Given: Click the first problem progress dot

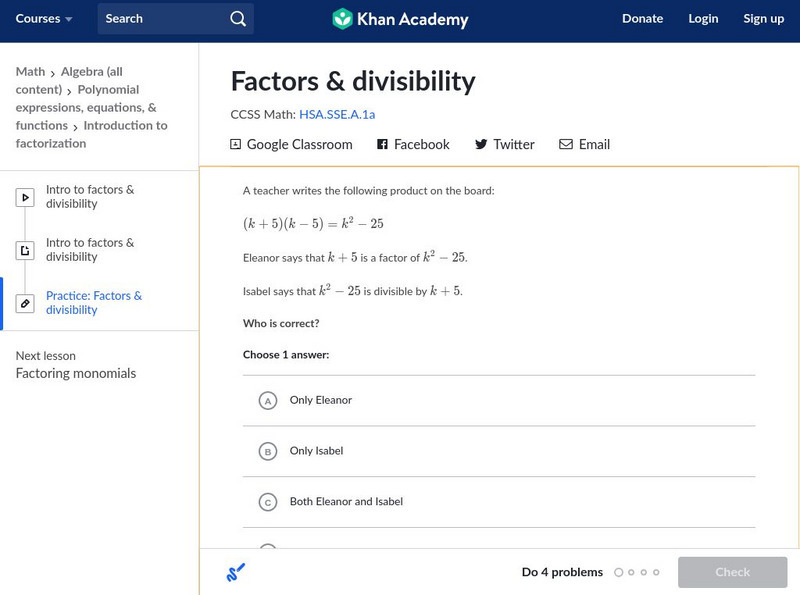Looking at the screenshot, I should [x=619, y=572].
